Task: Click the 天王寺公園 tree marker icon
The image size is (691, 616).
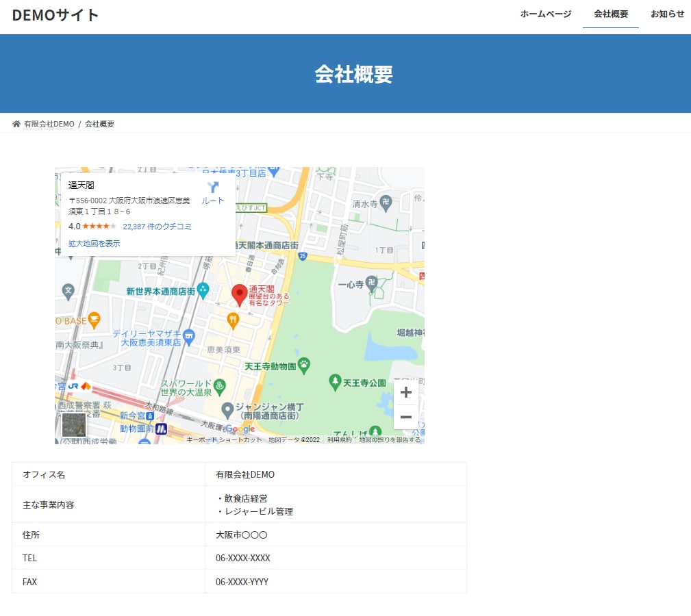Action: point(335,382)
